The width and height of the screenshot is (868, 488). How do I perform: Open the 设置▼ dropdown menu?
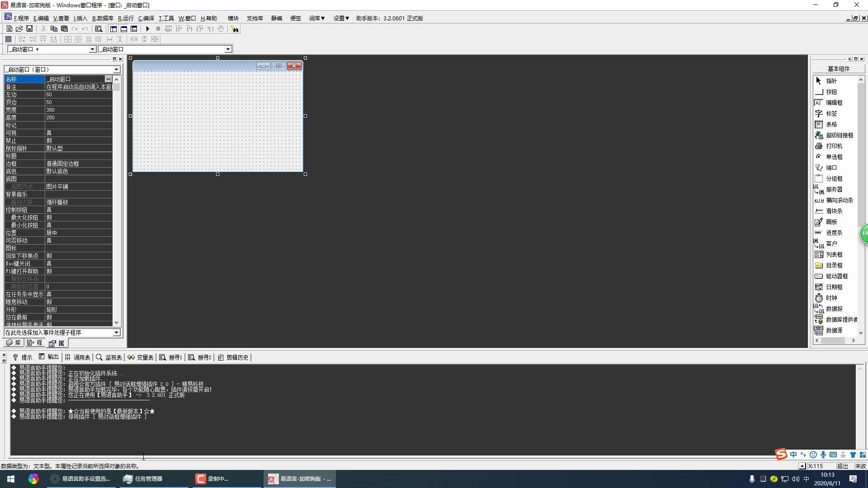coord(341,19)
